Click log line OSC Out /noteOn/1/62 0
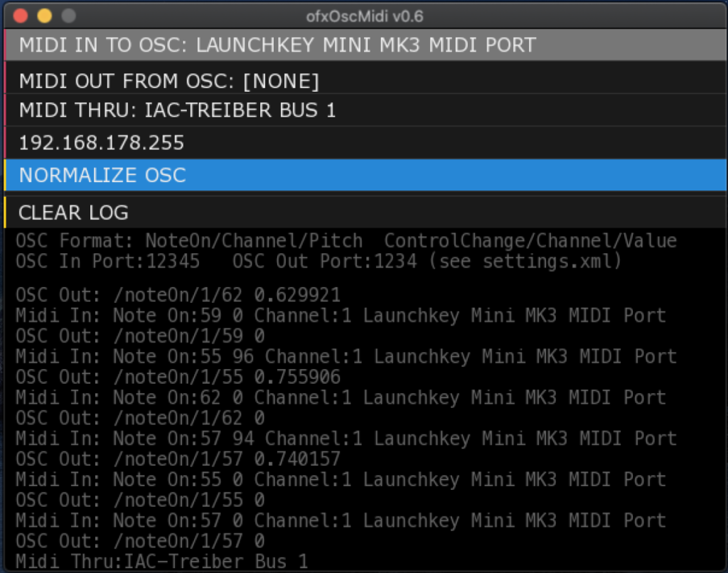728x573 pixels. (x=140, y=418)
